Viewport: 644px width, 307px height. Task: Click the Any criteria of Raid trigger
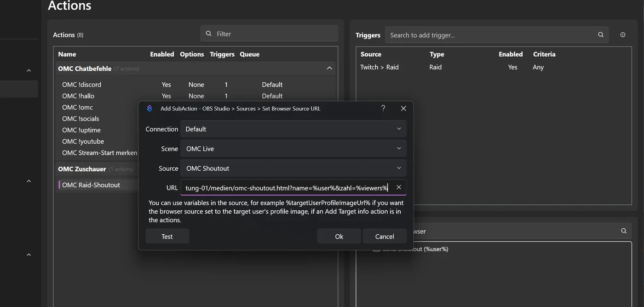click(538, 67)
